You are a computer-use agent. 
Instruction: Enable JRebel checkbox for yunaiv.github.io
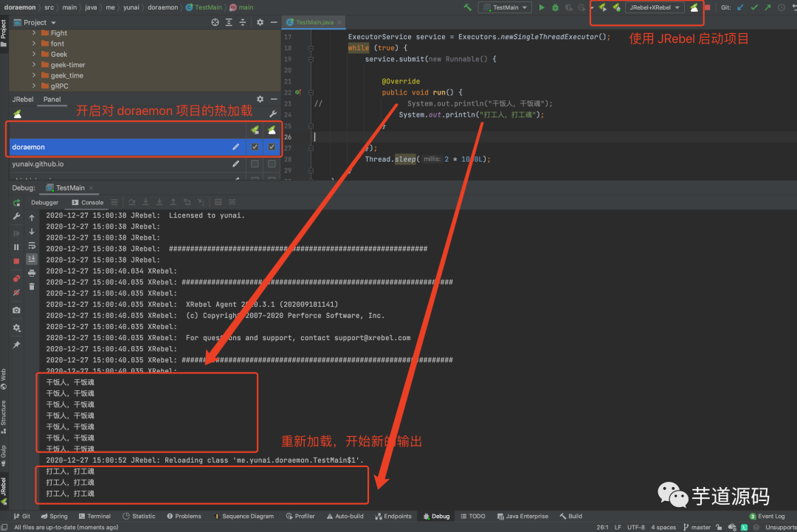click(255, 164)
